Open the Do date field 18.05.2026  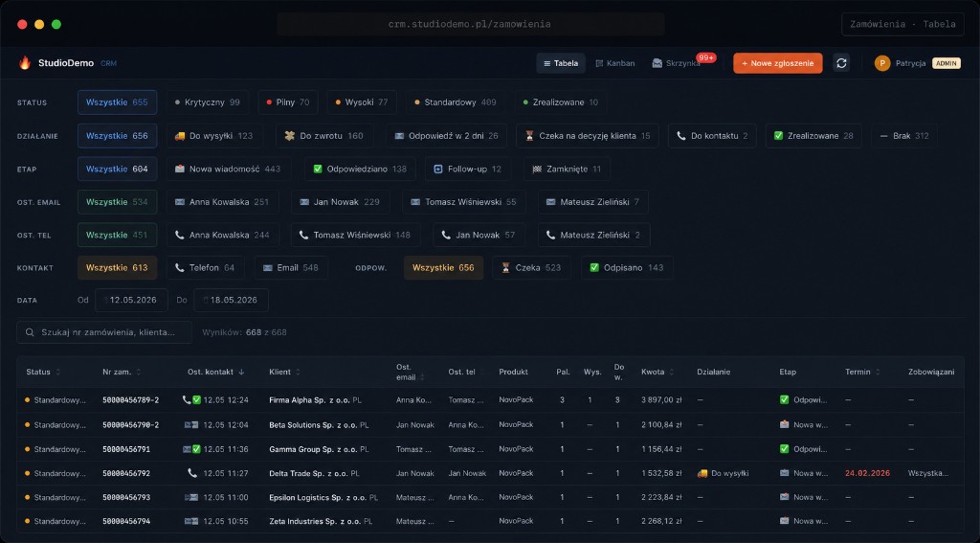tap(232, 301)
